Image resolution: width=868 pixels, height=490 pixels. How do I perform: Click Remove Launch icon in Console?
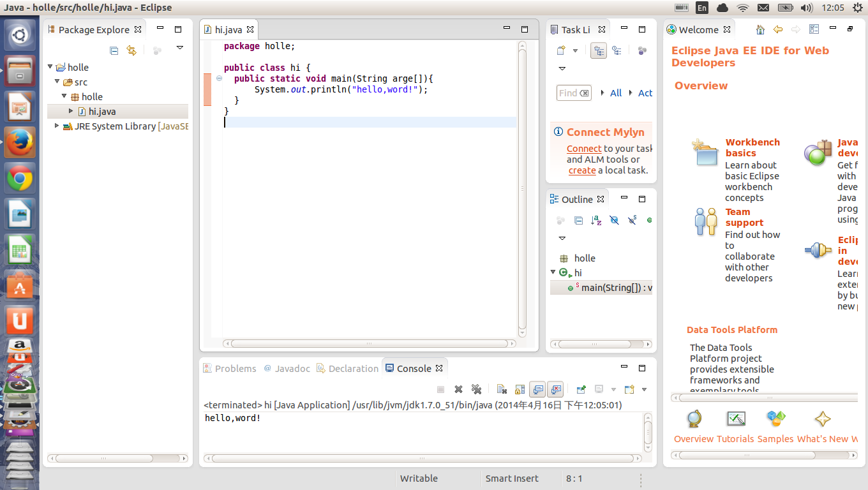(458, 389)
